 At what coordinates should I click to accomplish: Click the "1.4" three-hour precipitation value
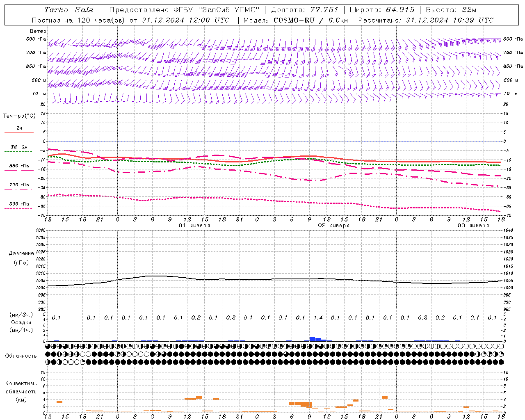click(x=318, y=317)
